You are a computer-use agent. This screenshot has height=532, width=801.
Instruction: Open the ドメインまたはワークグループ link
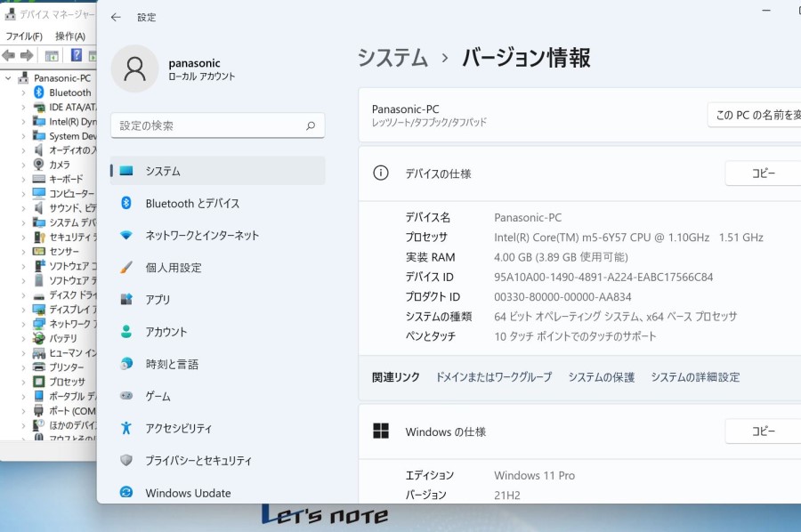(x=493, y=377)
